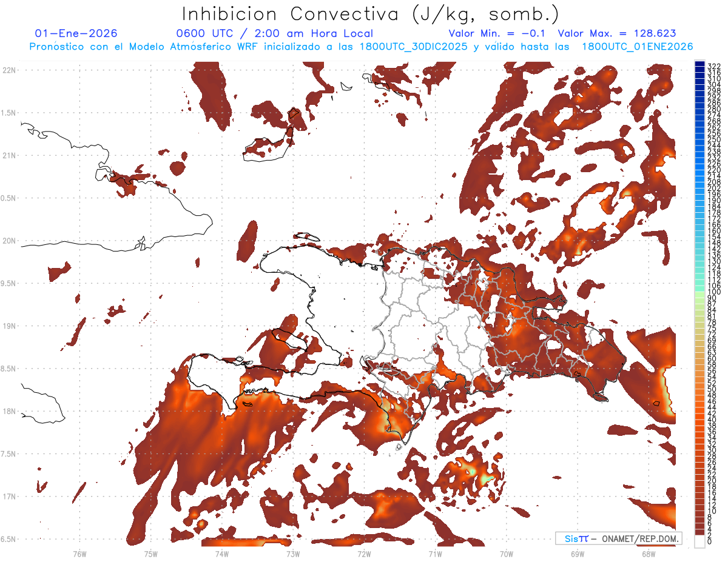Click the '322' color scale label
Viewport: 728px width, 562px height.
pos(714,65)
